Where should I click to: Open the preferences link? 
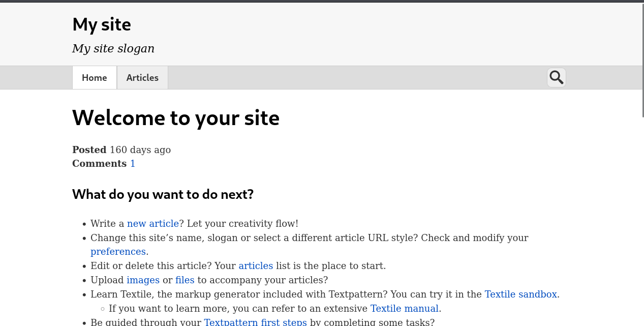pos(119,252)
